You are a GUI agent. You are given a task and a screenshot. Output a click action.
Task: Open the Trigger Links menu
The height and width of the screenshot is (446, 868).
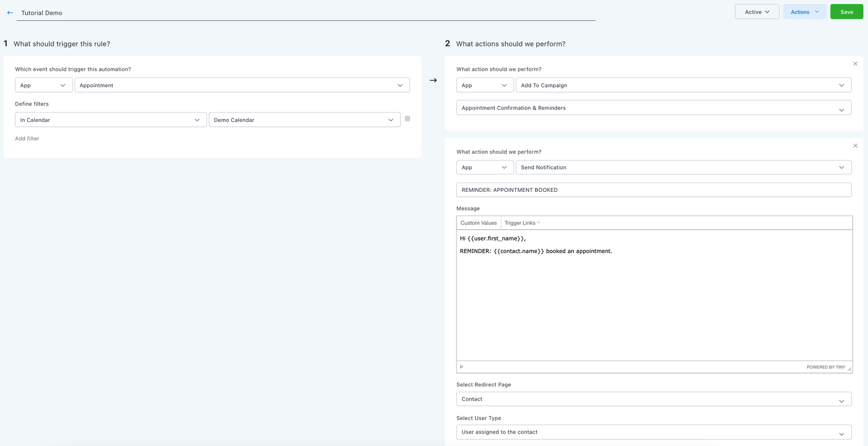click(522, 223)
